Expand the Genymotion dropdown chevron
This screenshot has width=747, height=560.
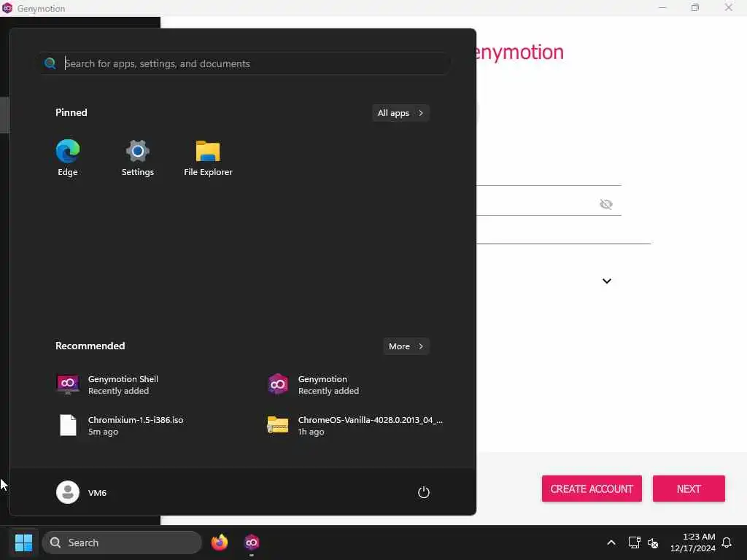click(x=606, y=281)
